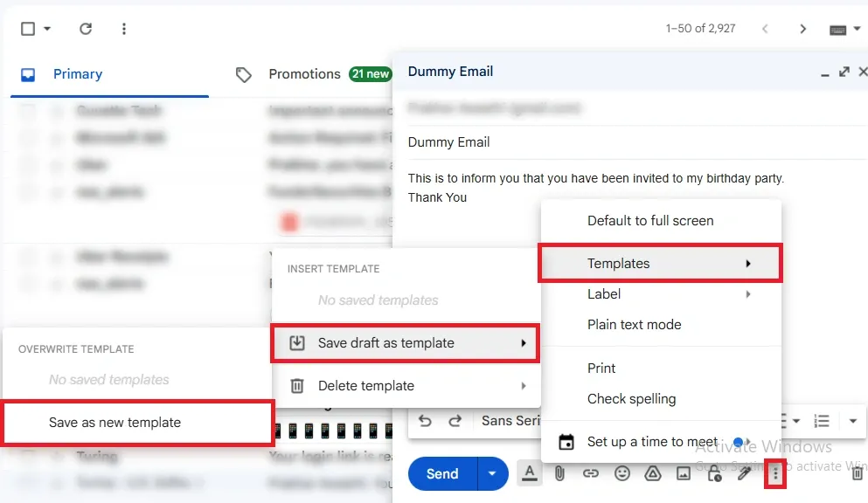Viewport: 868px width, 503px height.
Task: Toggle the formatting options A icon
Action: click(530, 473)
